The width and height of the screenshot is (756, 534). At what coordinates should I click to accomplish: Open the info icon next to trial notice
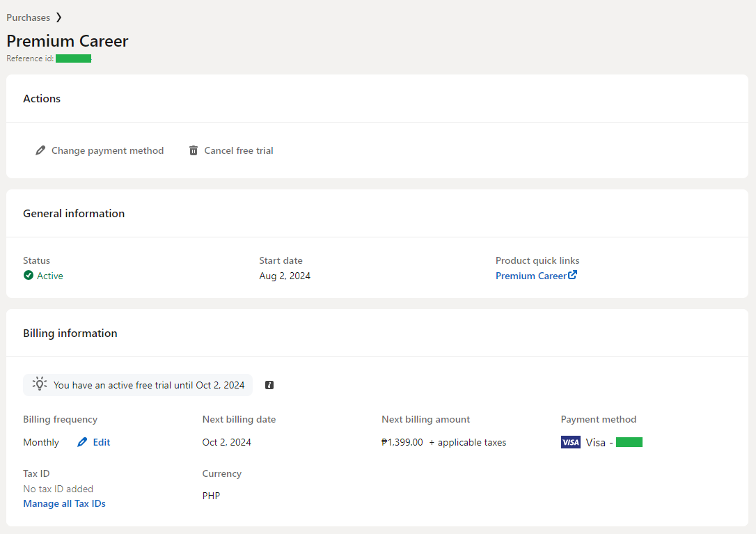[269, 385]
